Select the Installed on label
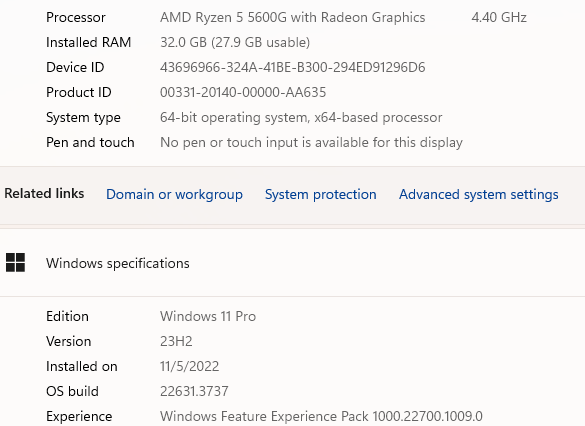This screenshot has width=585, height=426. click(82, 366)
